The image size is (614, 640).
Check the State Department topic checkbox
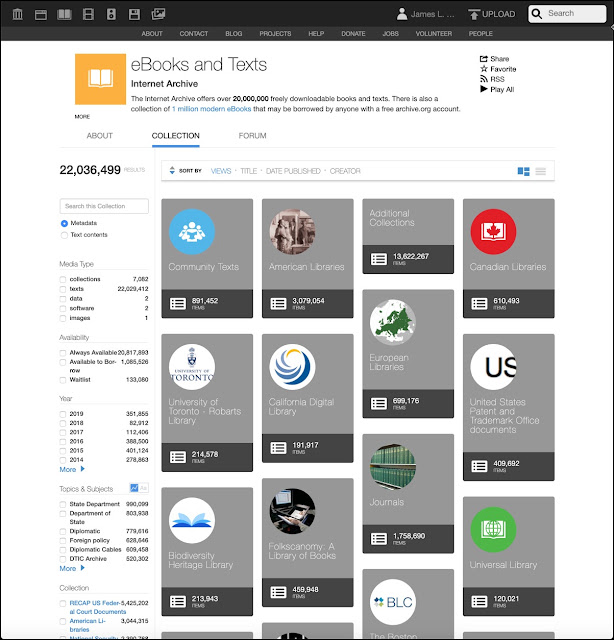(x=63, y=504)
